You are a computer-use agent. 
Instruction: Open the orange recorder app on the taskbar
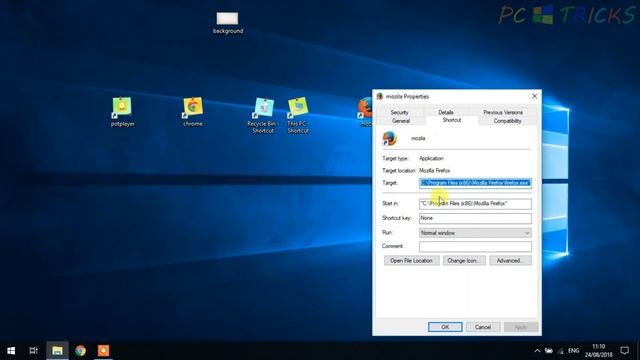pyautogui.click(x=103, y=351)
